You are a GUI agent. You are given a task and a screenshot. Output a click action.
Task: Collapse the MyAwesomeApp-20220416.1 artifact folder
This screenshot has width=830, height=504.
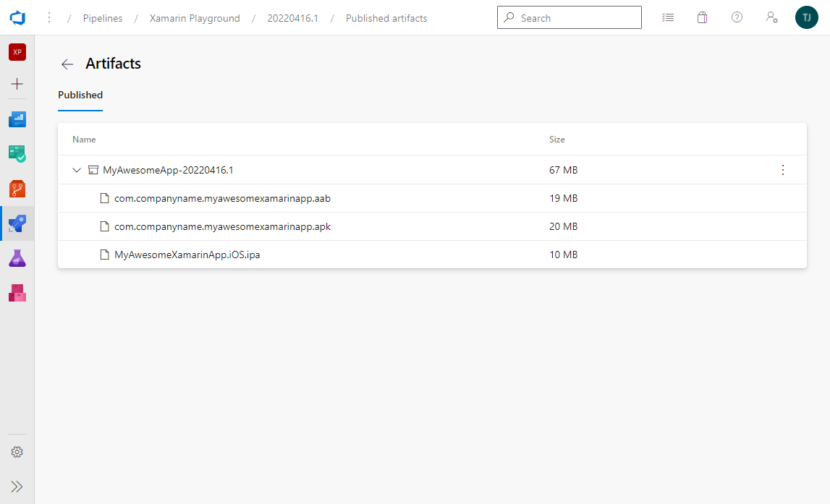(x=77, y=171)
